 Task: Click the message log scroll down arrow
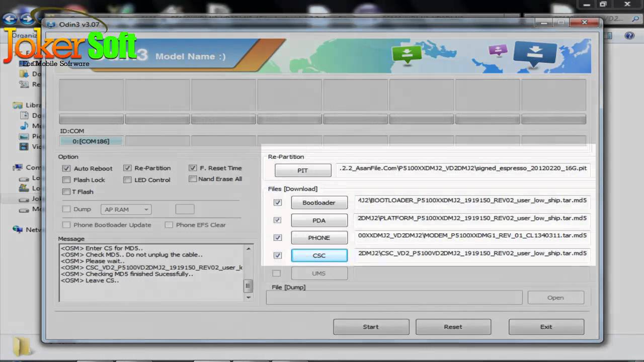coord(248,297)
